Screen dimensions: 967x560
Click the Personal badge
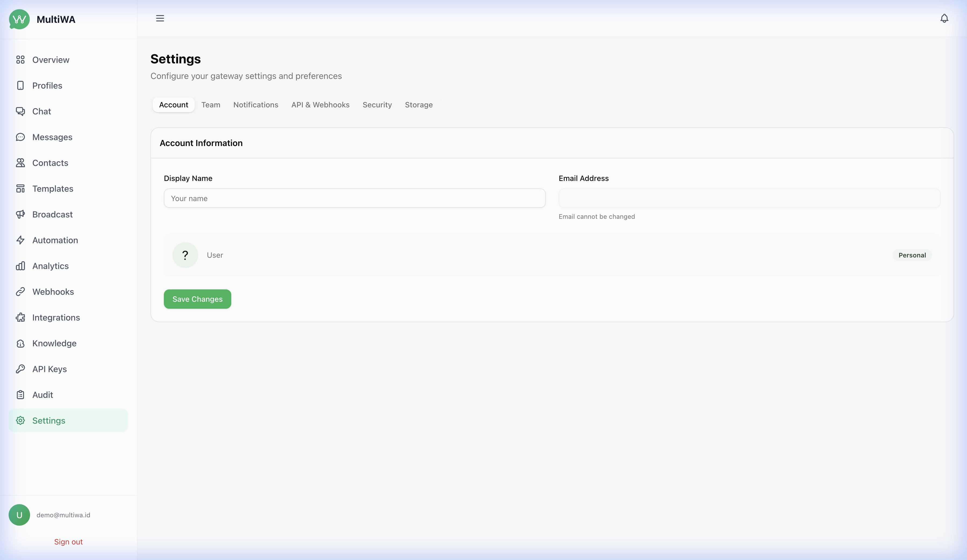[x=912, y=255]
